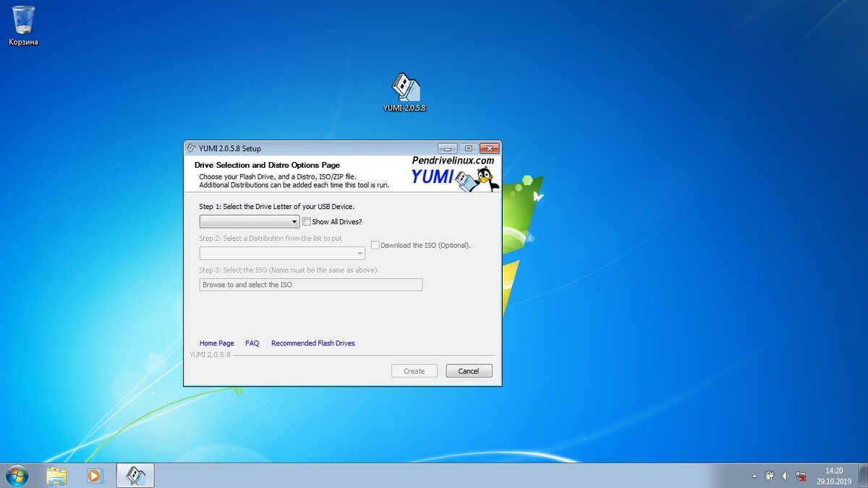Click the Drive Selection and Distro Options heading
The image size is (868, 488).
(267, 166)
